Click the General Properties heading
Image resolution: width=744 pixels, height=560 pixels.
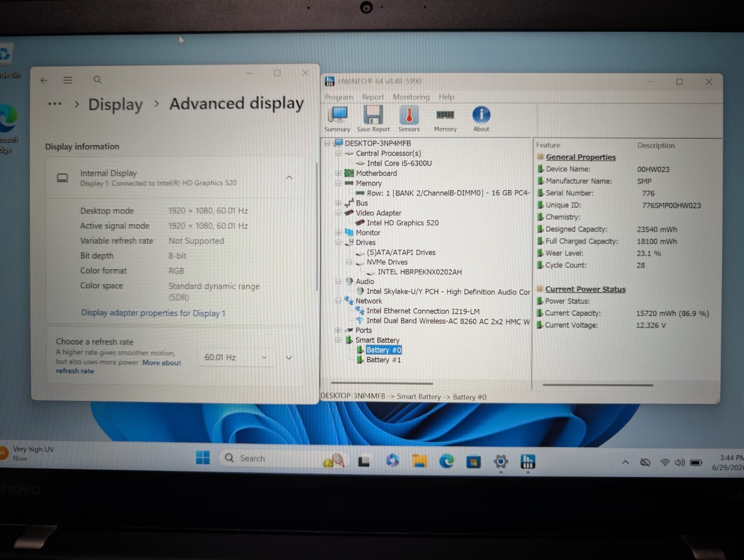(x=580, y=157)
